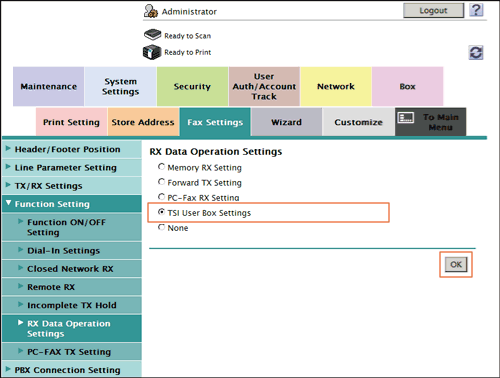The height and width of the screenshot is (378, 500).
Task: Open Incomplete TX Hold item
Action: click(72, 305)
